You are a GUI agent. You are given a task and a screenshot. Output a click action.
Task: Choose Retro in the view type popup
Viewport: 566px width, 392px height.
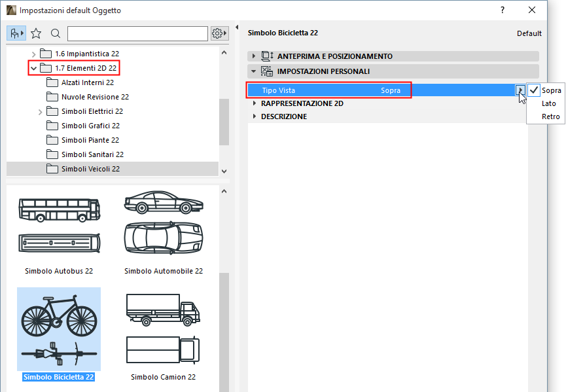click(x=546, y=116)
